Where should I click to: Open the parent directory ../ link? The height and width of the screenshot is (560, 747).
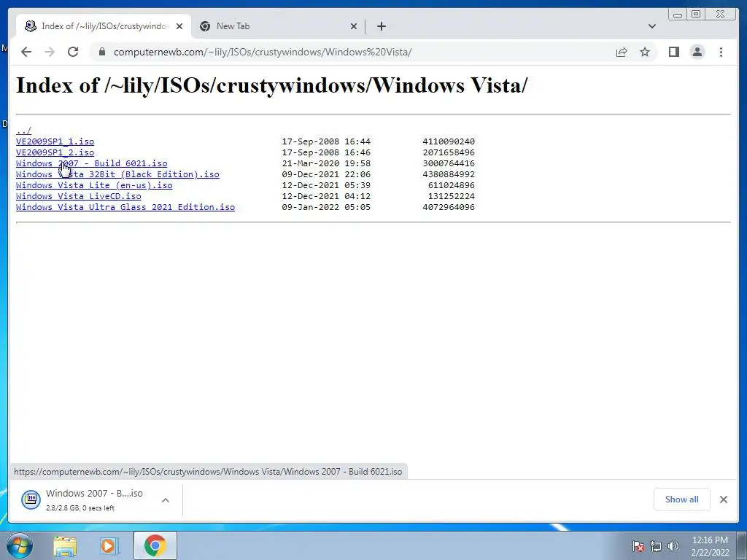(x=23, y=131)
